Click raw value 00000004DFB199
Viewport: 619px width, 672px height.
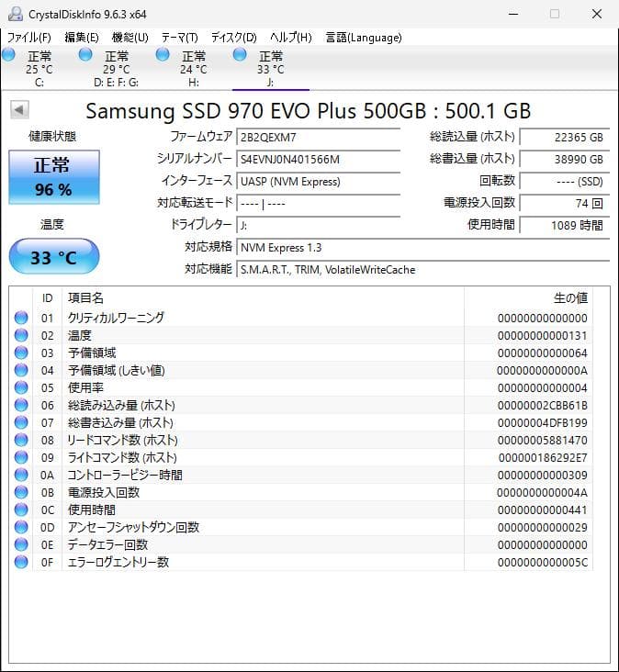[x=542, y=423]
